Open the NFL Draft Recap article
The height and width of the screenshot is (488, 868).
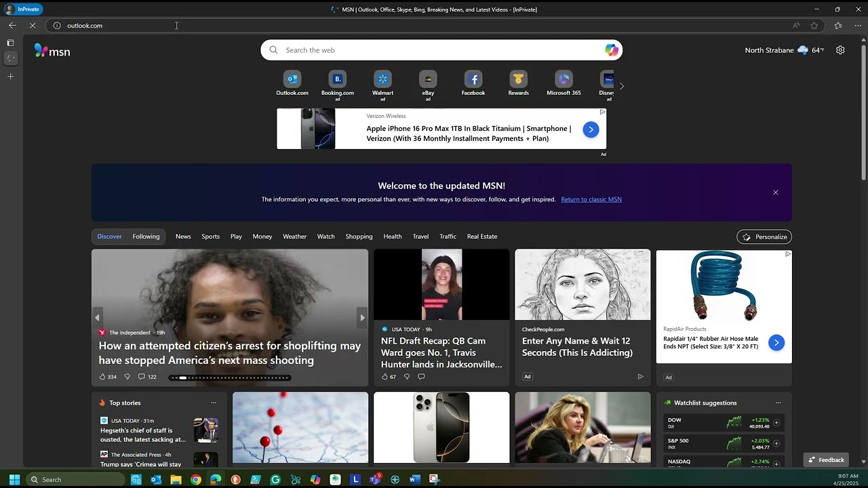441,352
